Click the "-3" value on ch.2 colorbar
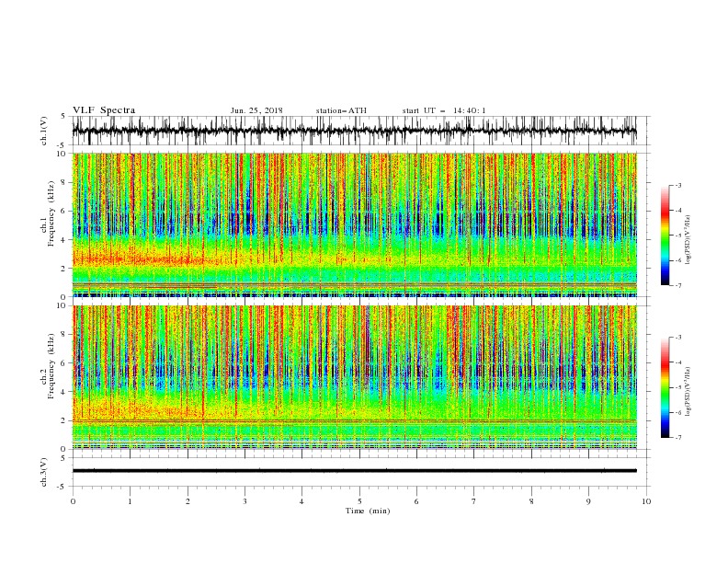728x563 pixels. pyautogui.click(x=678, y=338)
